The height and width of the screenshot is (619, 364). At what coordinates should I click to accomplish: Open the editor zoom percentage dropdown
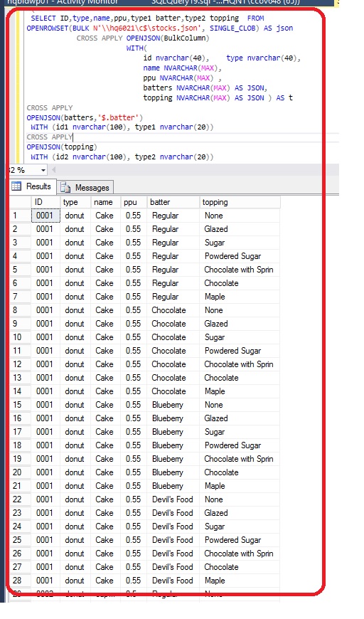43,170
